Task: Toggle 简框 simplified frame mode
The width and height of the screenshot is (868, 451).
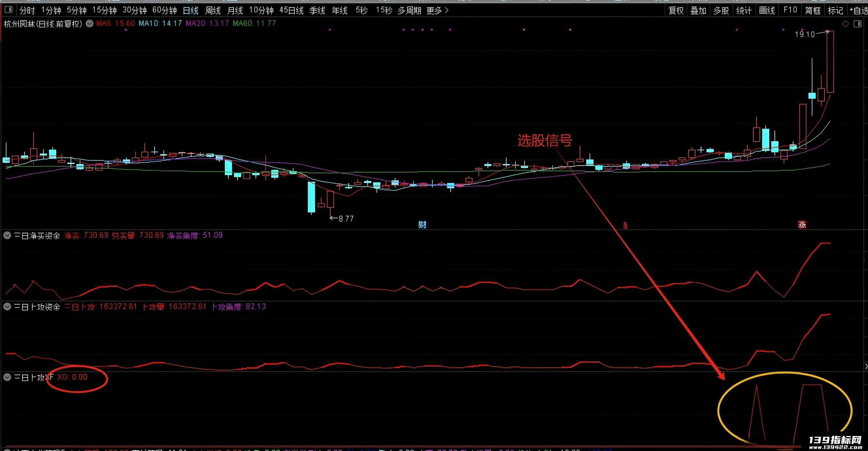Action: (813, 10)
